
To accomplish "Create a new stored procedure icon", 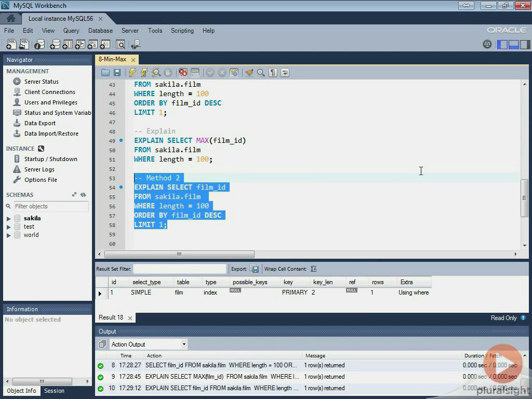I will pos(92,44).
